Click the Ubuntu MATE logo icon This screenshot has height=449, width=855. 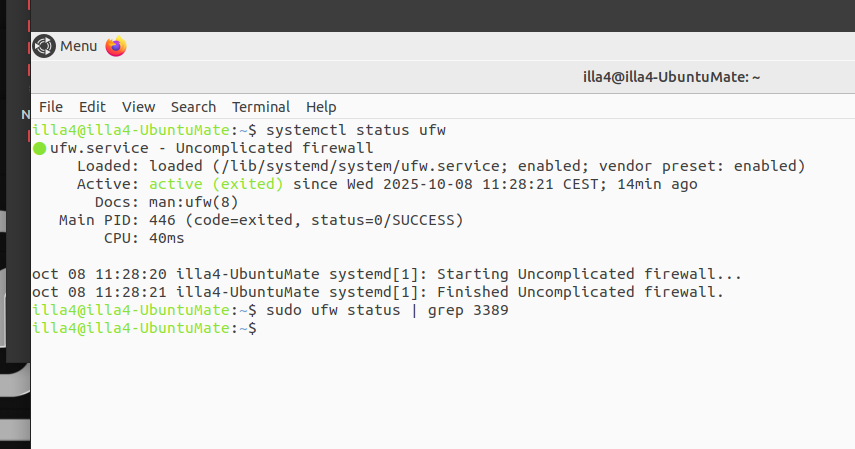pyautogui.click(x=44, y=46)
